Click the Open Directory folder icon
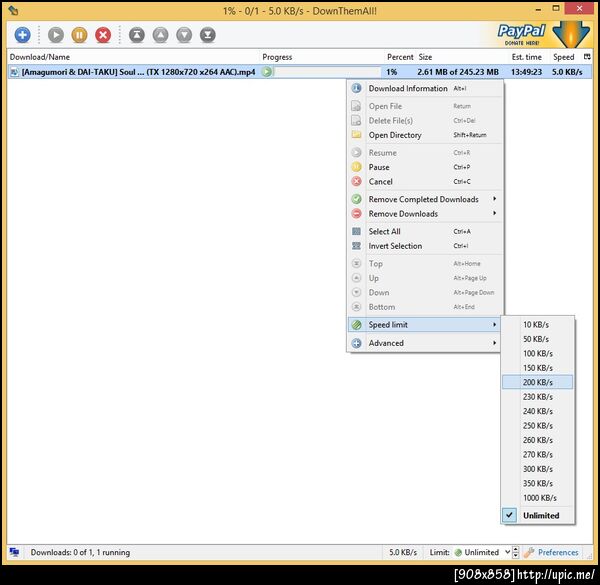The height and width of the screenshot is (585, 600). (356, 135)
